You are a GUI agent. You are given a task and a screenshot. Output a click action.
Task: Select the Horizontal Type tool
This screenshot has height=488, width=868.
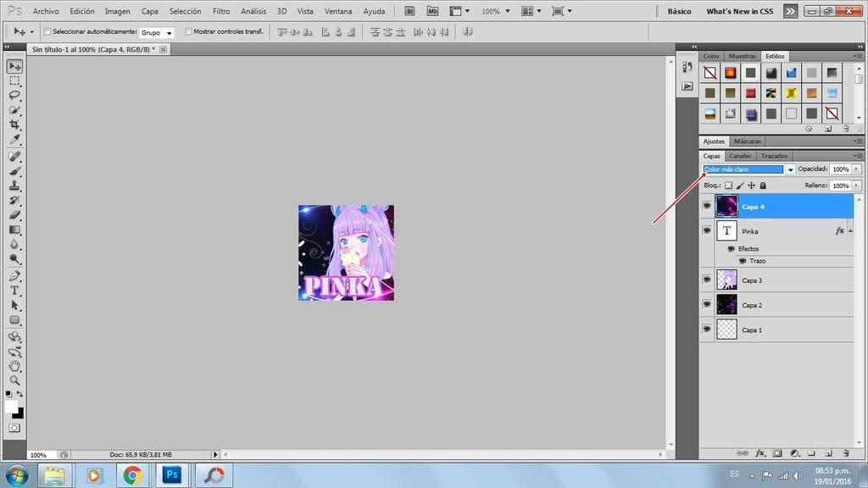(x=14, y=291)
